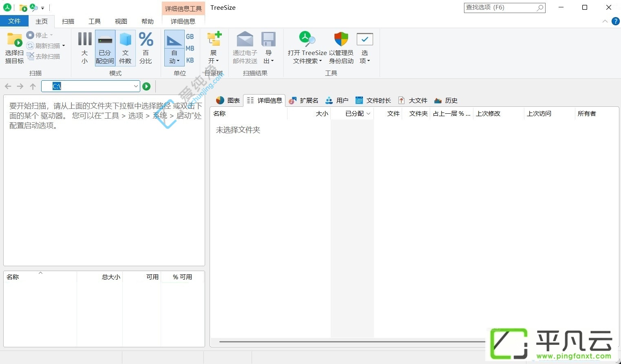Screen dimensions: 621x364
Task: Switch to the Extensions tab
Action: pos(303,100)
